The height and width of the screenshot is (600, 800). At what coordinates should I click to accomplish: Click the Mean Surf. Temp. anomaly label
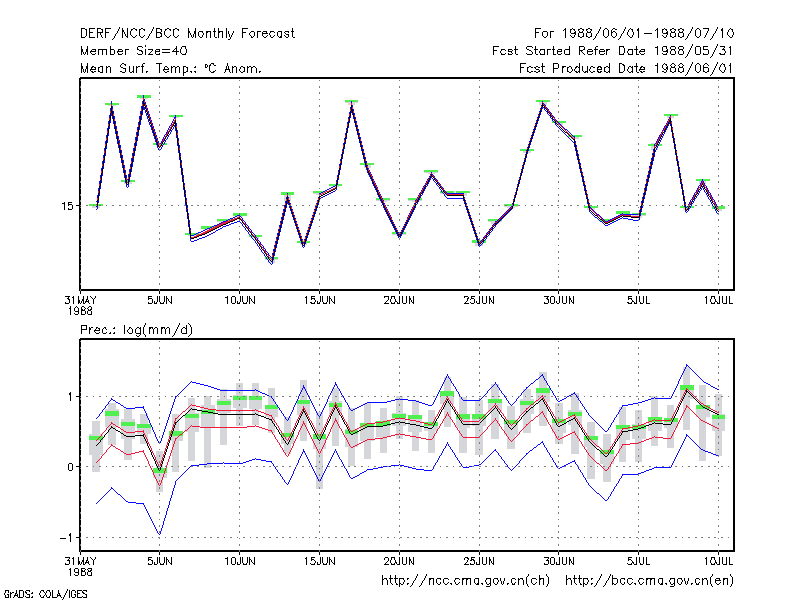[170, 68]
